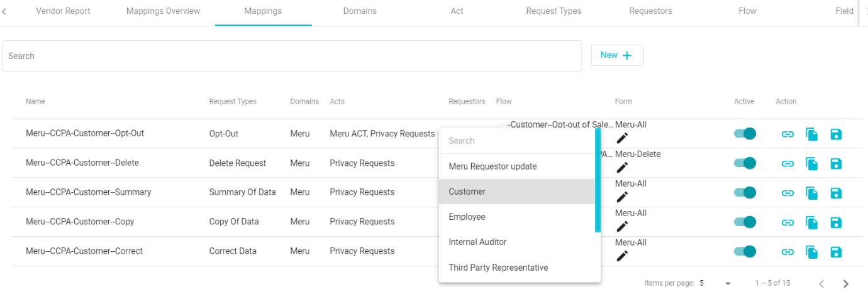Click Meru--CCPA-Customer--Delete name cell
This screenshot has width=868, height=299.
coord(82,163)
